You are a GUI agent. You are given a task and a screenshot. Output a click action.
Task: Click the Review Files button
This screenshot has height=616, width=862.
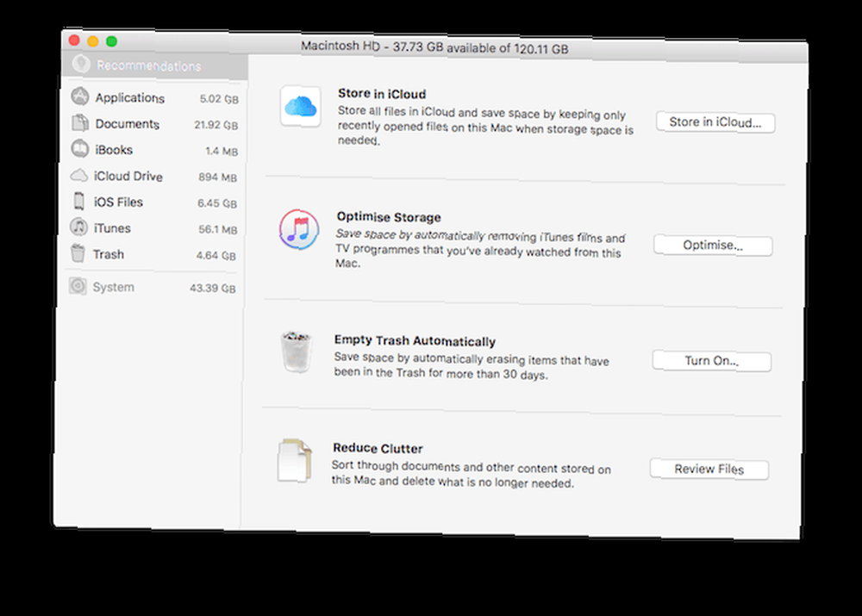click(709, 470)
